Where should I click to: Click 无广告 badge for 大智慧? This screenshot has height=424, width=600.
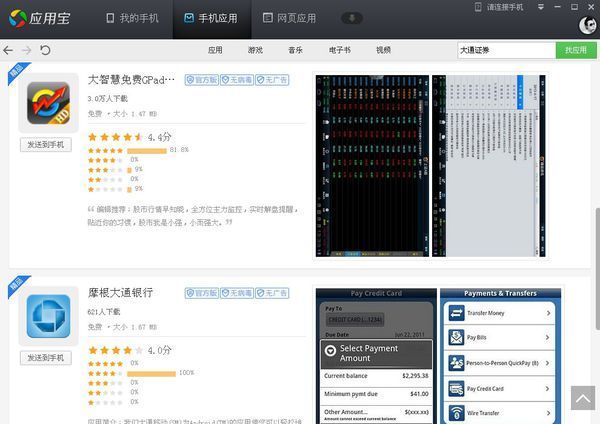(272, 80)
